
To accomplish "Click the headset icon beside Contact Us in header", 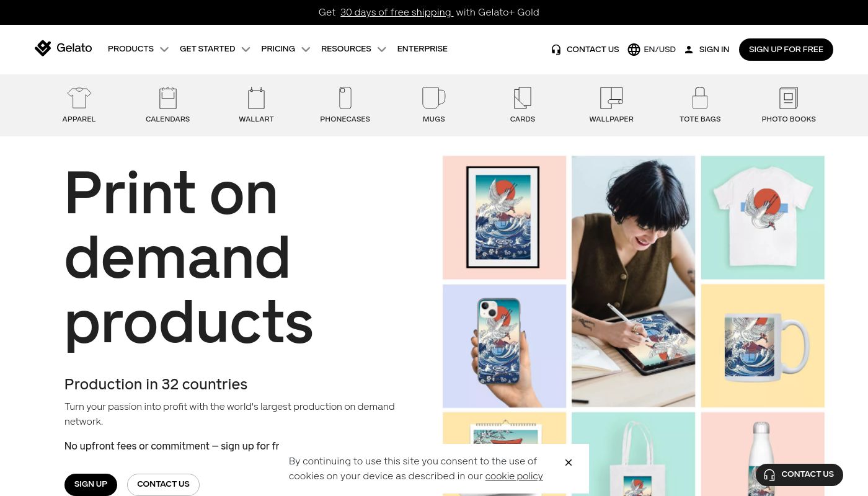I will coord(556,50).
